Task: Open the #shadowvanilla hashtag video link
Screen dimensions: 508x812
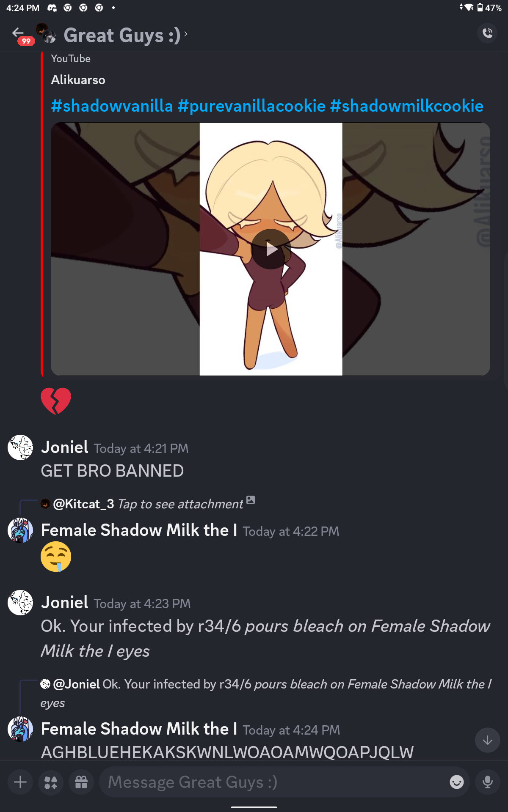Action: coord(112,106)
